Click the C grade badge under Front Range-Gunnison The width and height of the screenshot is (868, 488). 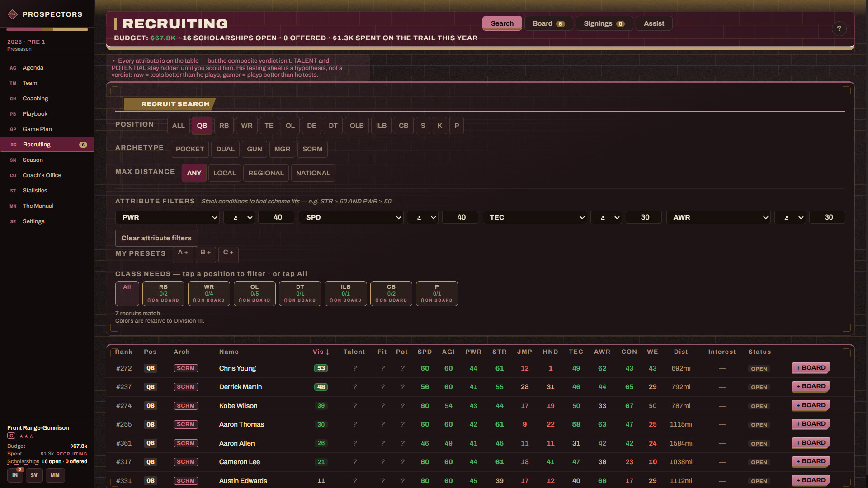pyautogui.click(x=11, y=436)
